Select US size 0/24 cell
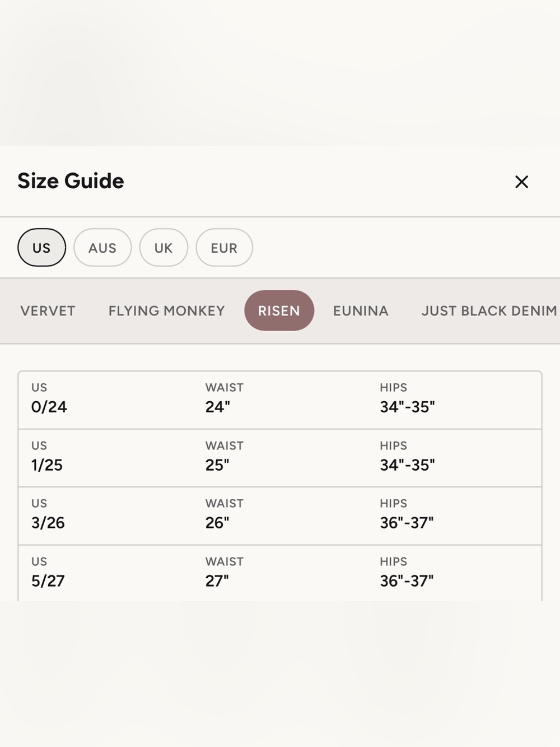The height and width of the screenshot is (747, 560). 49,407
